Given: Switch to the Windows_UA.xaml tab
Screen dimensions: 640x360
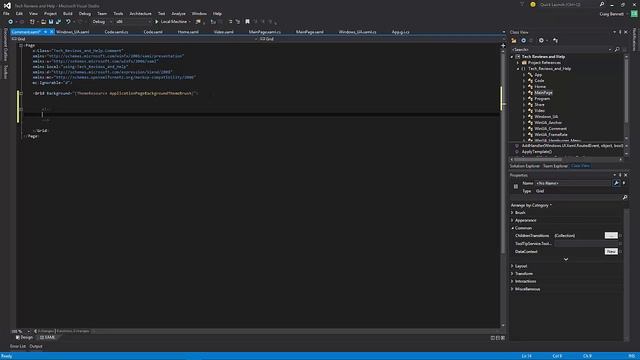Looking at the screenshot, I should (x=73, y=32).
